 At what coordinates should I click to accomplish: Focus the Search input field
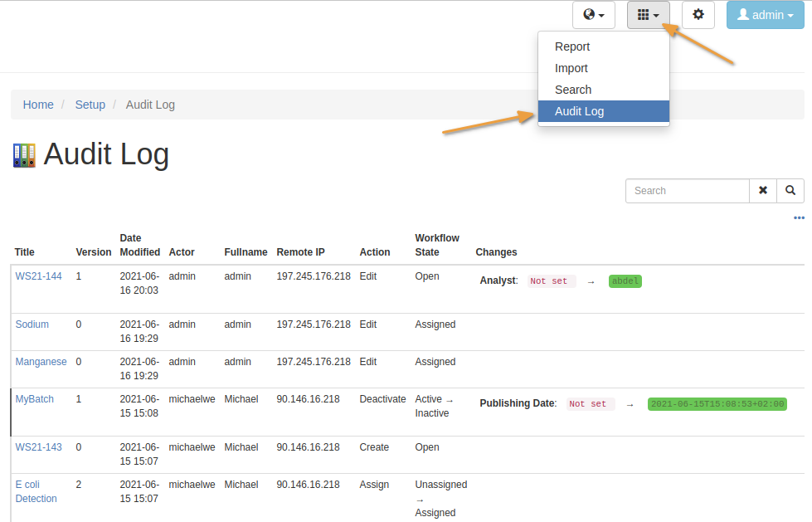[x=688, y=191]
